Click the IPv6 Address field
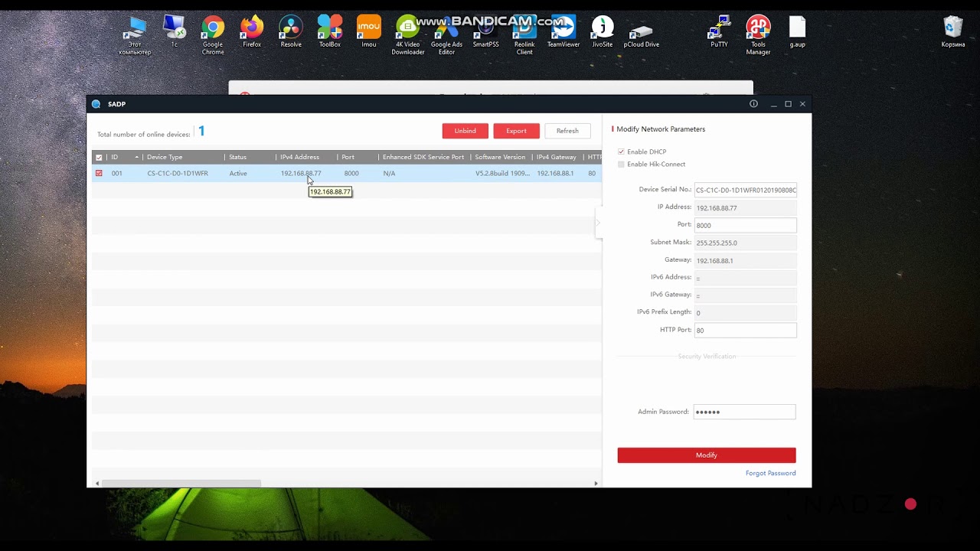This screenshot has width=980, height=551. pos(745,277)
